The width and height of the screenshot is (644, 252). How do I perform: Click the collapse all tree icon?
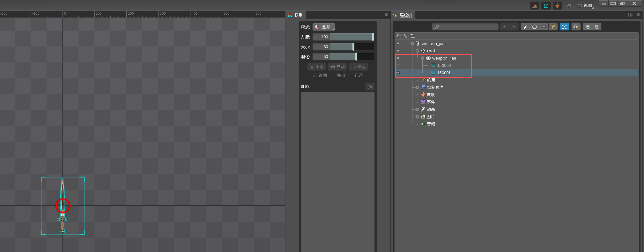[x=588, y=27]
